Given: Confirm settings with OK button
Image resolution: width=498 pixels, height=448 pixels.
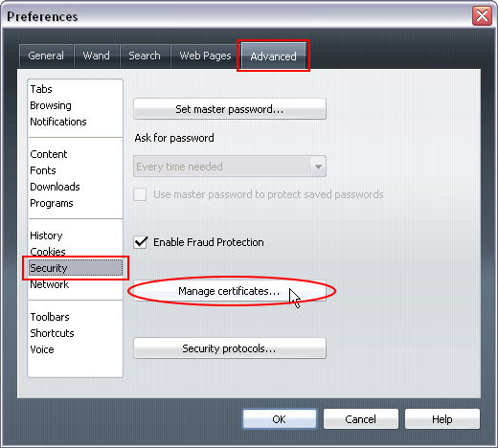Looking at the screenshot, I should 280,419.
